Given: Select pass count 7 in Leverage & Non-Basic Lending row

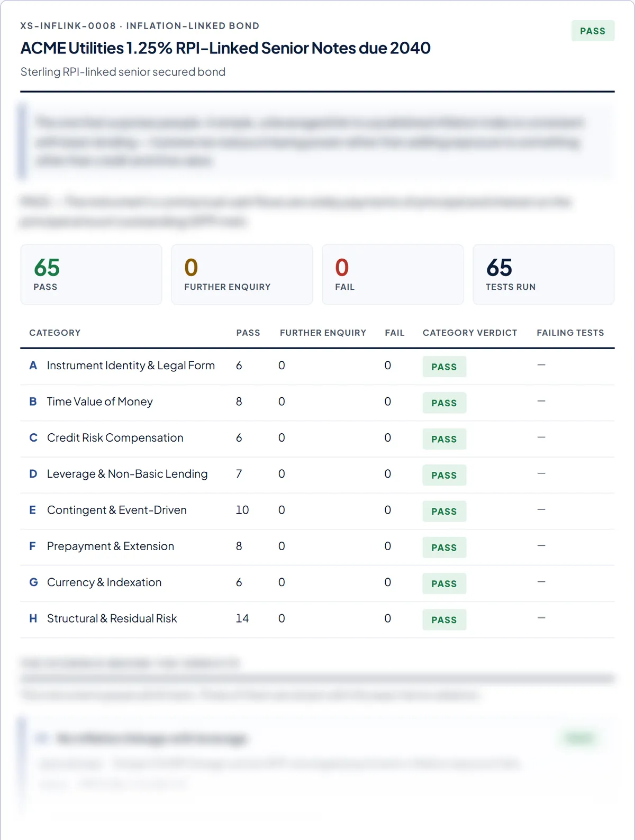Looking at the screenshot, I should click(x=239, y=474).
